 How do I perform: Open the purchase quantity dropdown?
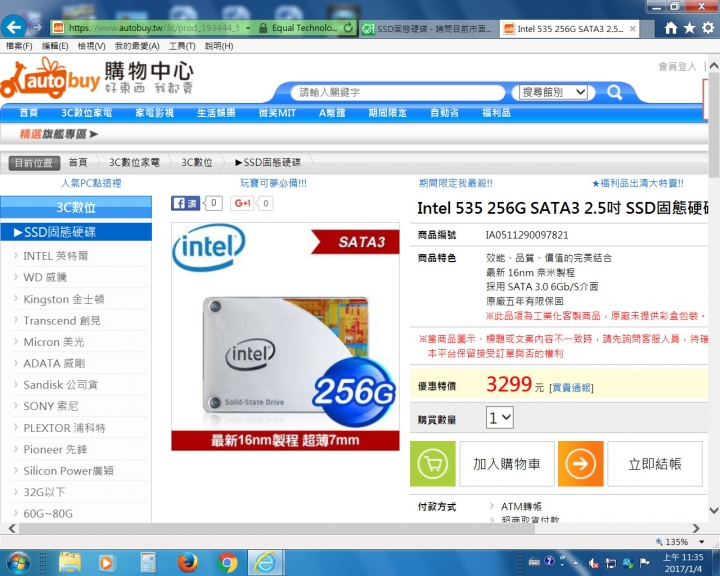coord(500,418)
